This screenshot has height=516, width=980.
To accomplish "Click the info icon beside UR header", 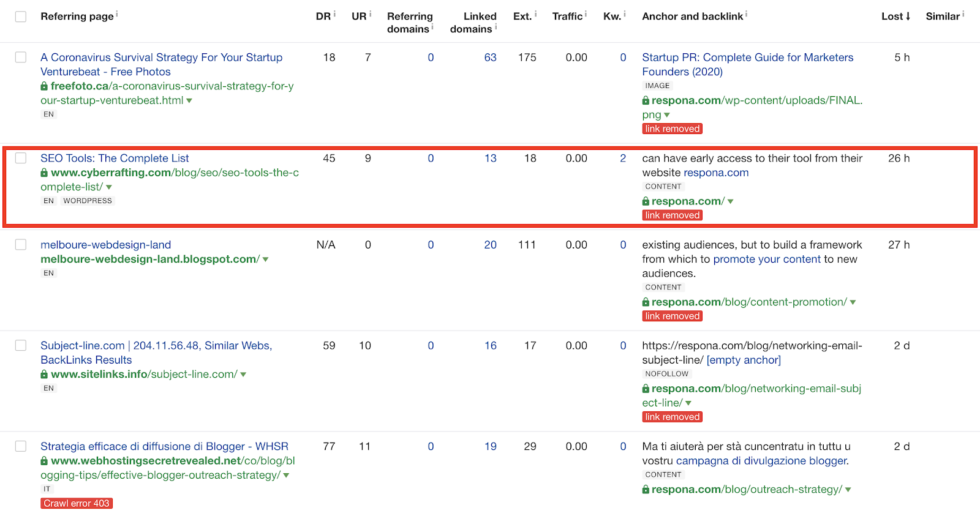I will (370, 13).
